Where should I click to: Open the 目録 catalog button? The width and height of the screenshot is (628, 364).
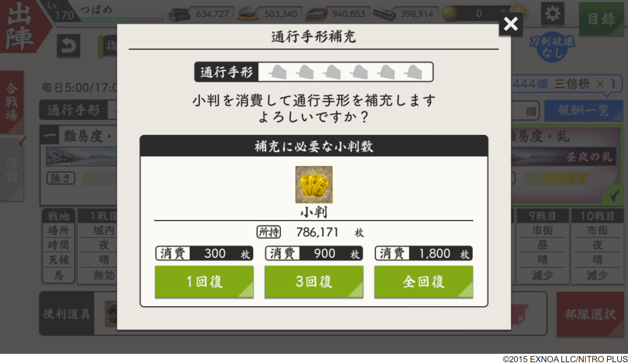click(601, 19)
